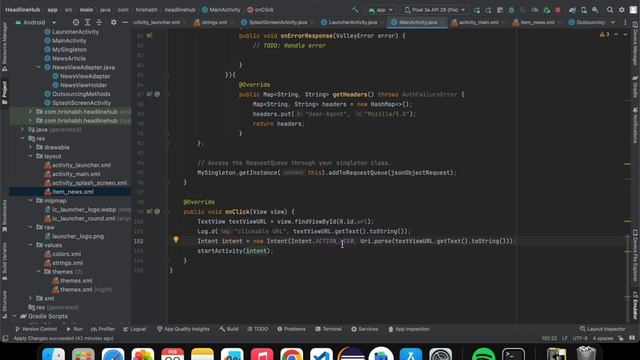Open the app run configuration dropdown
This screenshot has width=640, height=360.
click(380, 10)
